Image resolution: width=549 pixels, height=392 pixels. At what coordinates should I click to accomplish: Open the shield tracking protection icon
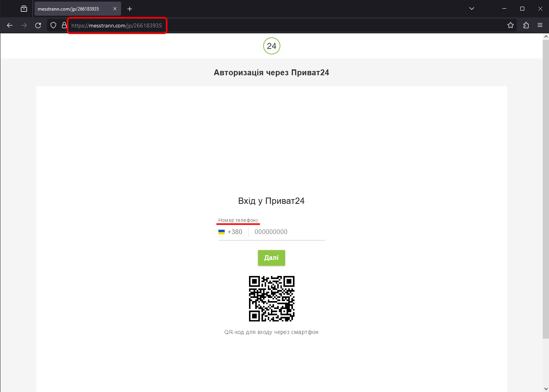point(53,25)
